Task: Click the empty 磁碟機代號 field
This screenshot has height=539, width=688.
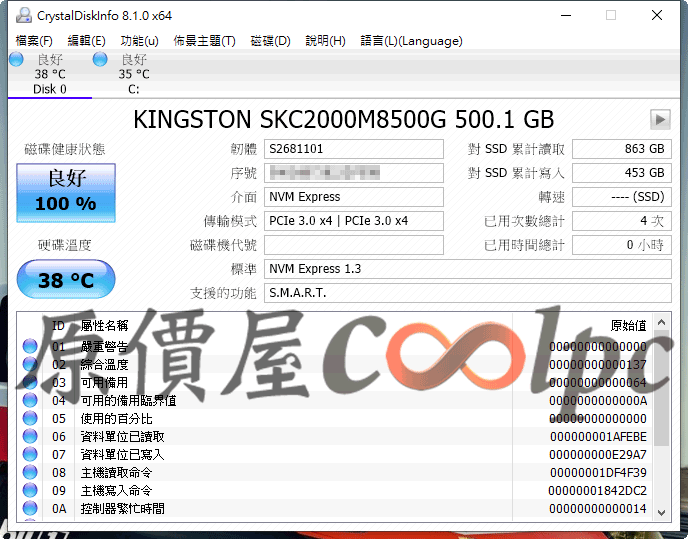Action: click(x=354, y=245)
